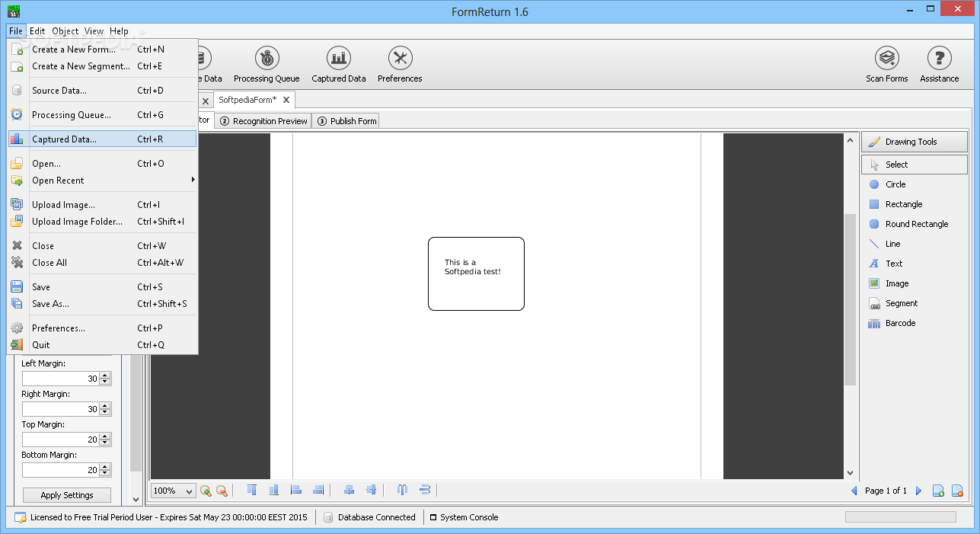Select the Circle drawing tool
This screenshot has height=534, width=980.
click(x=887, y=184)
